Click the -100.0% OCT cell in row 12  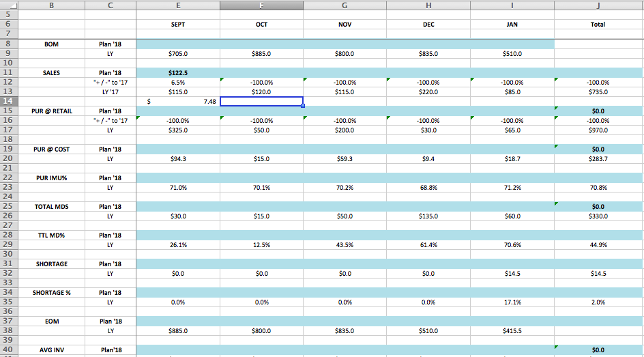[x=262, y=82]
